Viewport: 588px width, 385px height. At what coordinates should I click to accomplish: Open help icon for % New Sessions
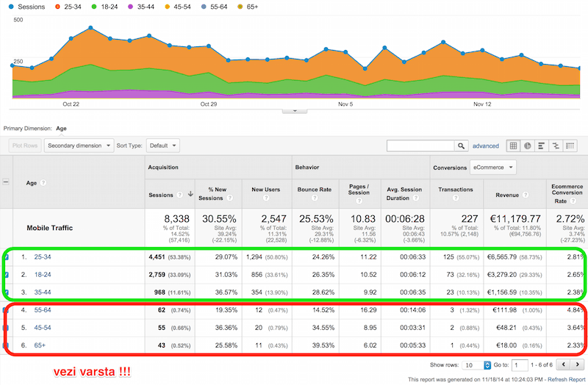[x=230, y=198]
